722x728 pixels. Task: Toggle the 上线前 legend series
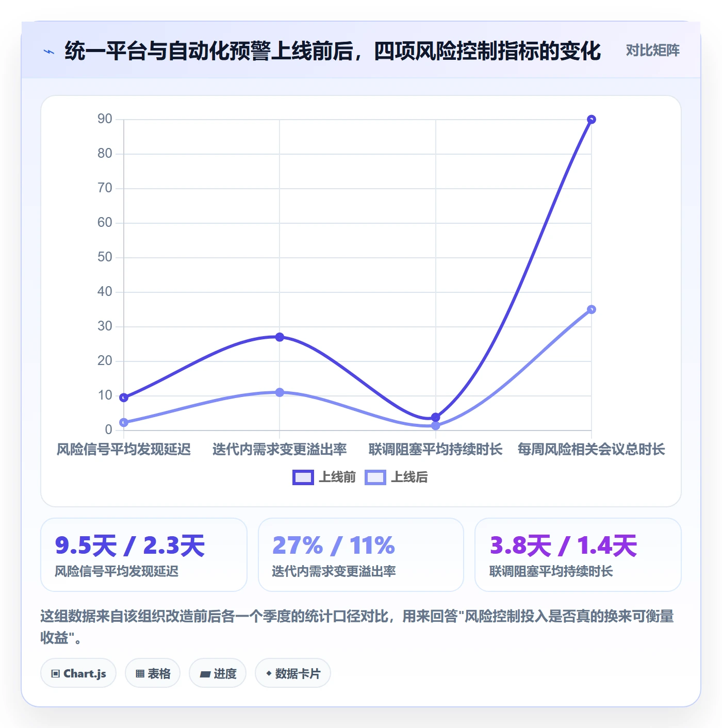(x=324, y=477)
